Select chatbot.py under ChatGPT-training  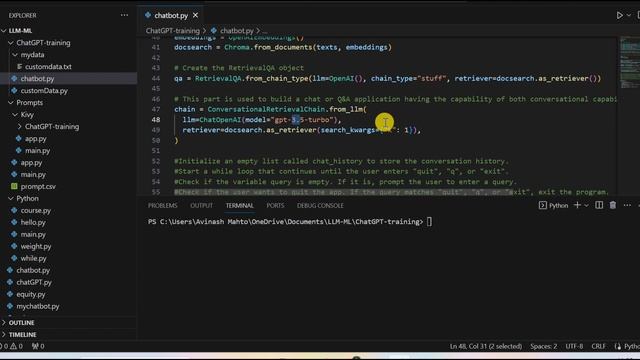[37, 78]
